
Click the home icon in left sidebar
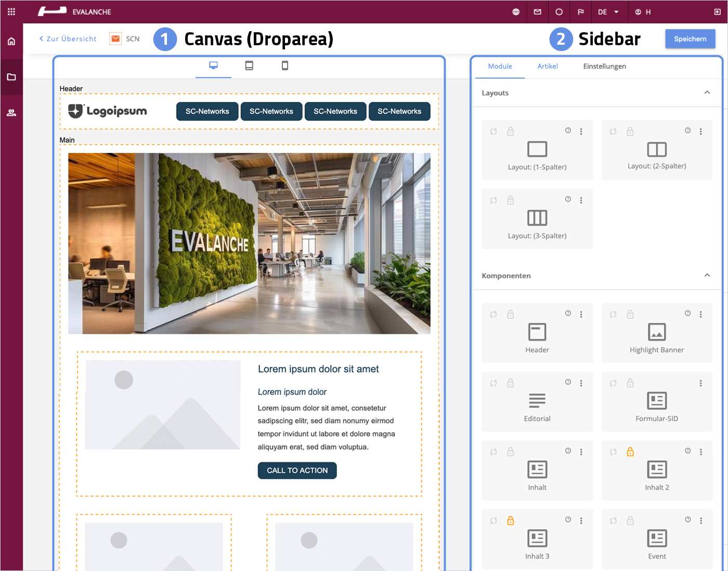(11, 41)
